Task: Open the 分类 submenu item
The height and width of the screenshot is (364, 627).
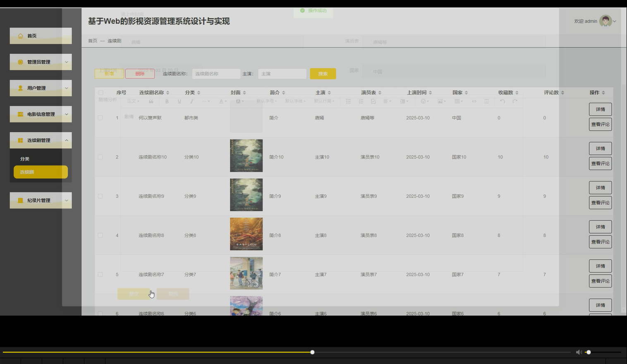Action: (x=25, y=159)
